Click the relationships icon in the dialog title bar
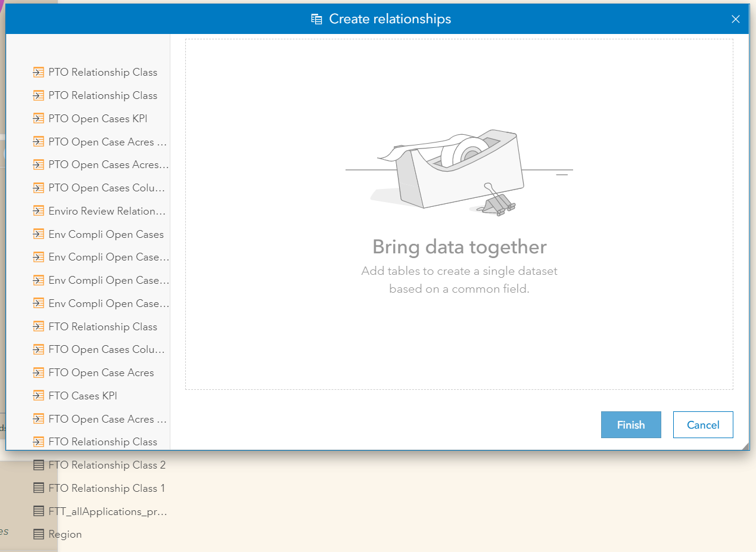Screen dimensions: 756x552 coord(316,18)
